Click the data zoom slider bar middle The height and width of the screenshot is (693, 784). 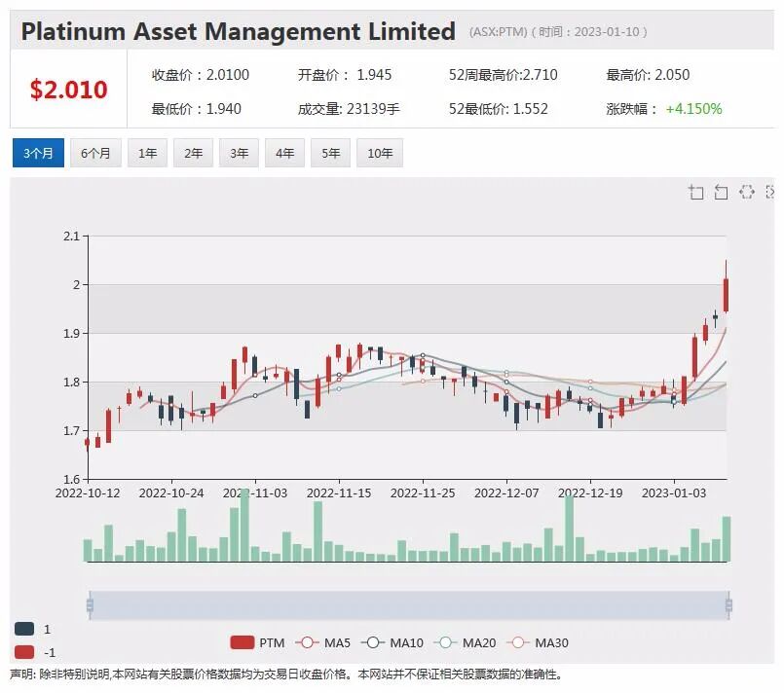[x=409, y=605]
